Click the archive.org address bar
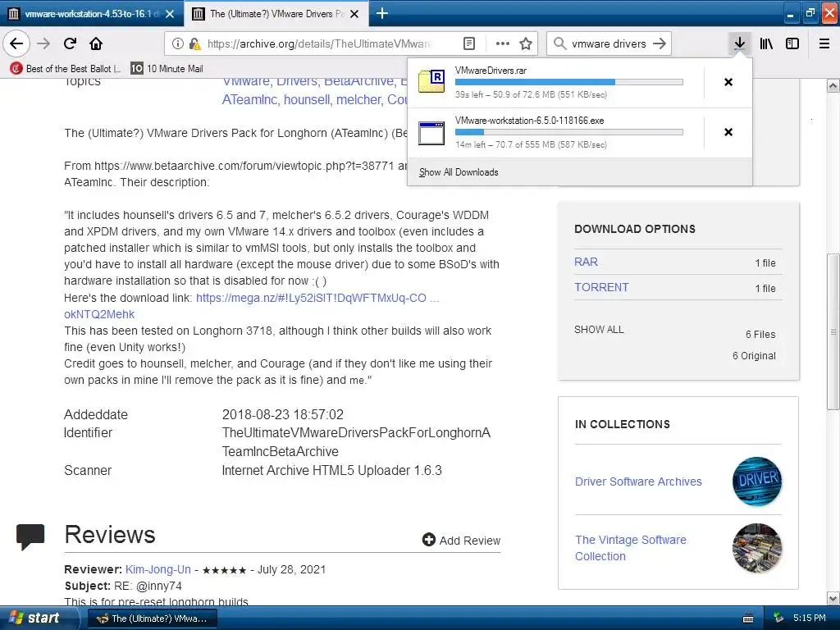 (320, 43)
